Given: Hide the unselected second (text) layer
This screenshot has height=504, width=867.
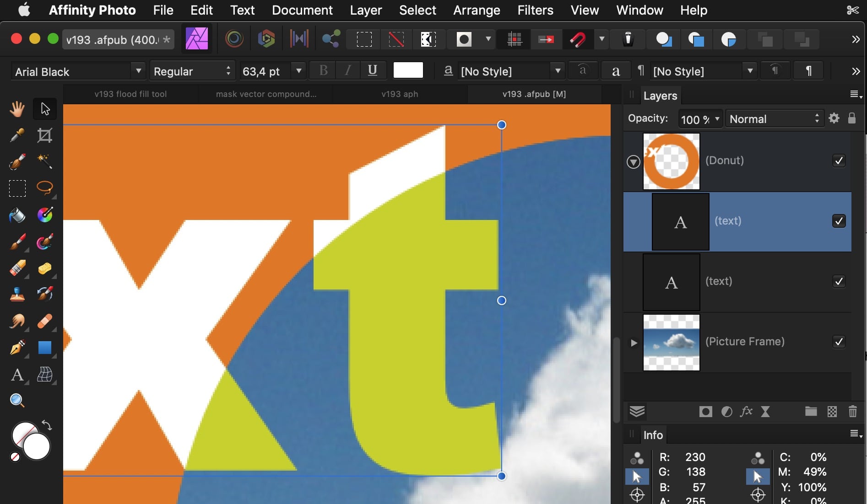Looking at the screenshot, I should coord(839,282).
